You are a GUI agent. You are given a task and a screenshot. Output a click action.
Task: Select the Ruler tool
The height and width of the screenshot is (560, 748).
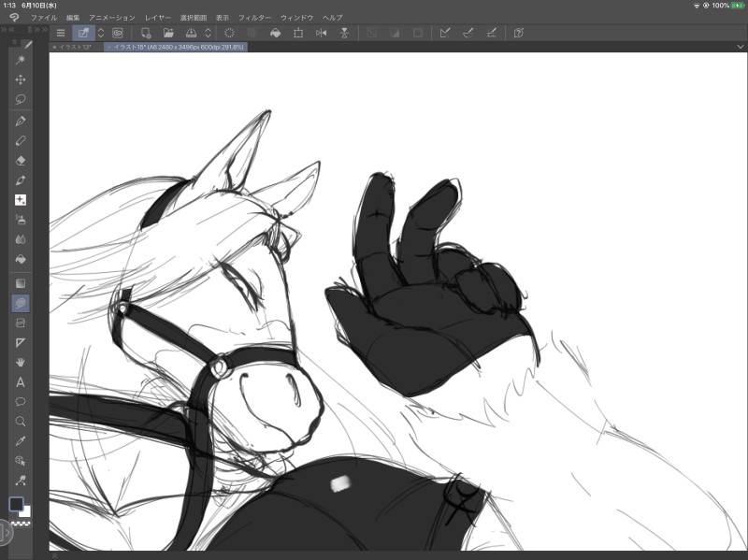pyautogui.click(x=21, y=343)
